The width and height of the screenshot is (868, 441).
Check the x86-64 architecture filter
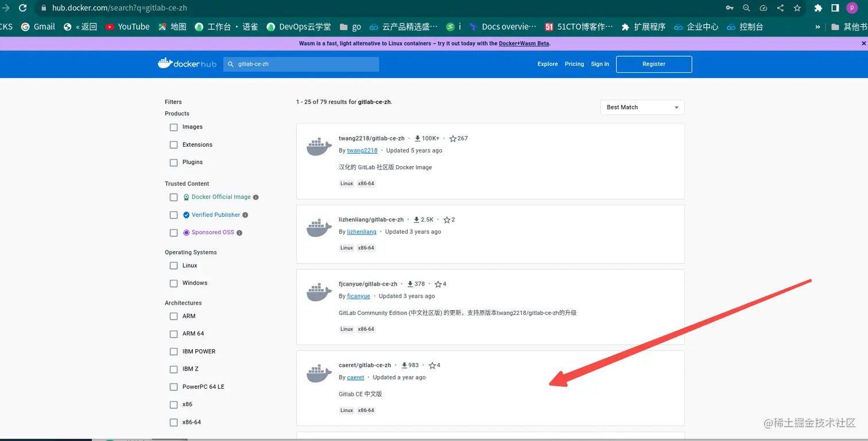coord(173,422)
